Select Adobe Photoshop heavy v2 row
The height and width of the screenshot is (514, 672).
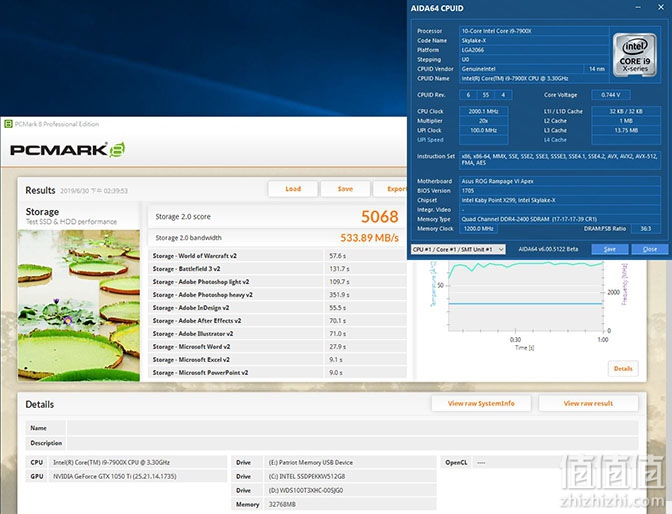277,295
